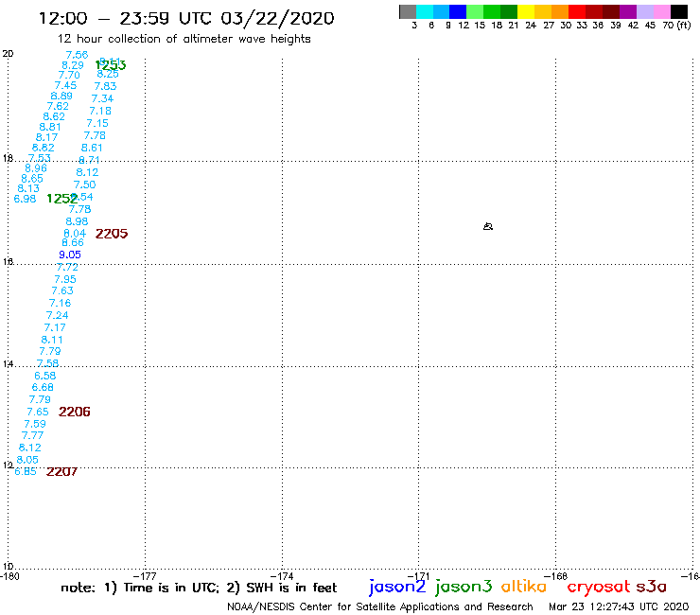Choose the purple legend swatch
The height and width of the screenshot is (615, 700).
(628, 12)
